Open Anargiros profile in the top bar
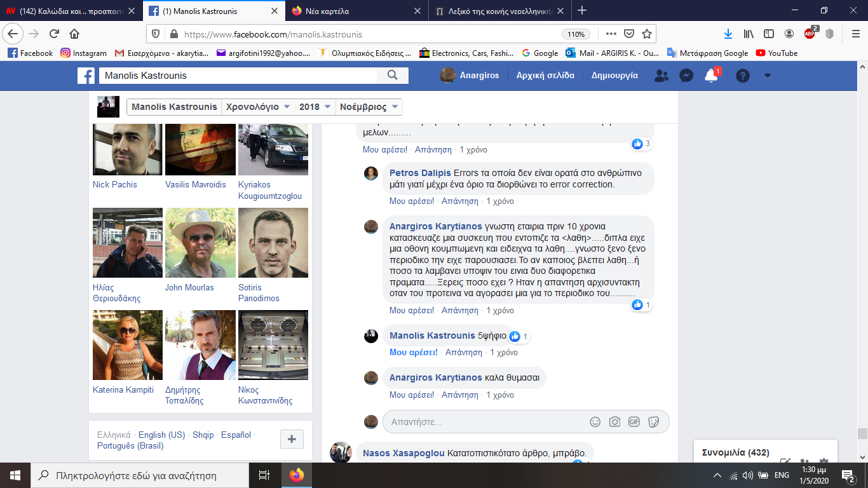The width and height of the screenshot is (868, 488). [470, 76]
